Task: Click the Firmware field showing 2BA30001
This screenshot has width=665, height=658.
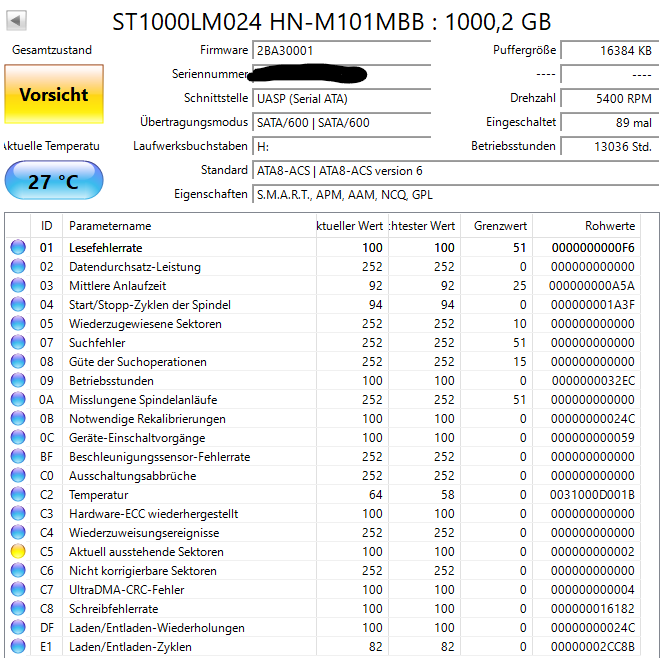Action: (x=341, y=50)
